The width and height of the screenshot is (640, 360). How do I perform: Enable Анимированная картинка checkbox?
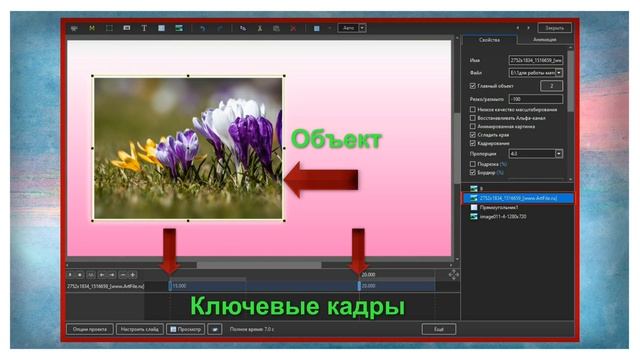[x=473, y=127]
